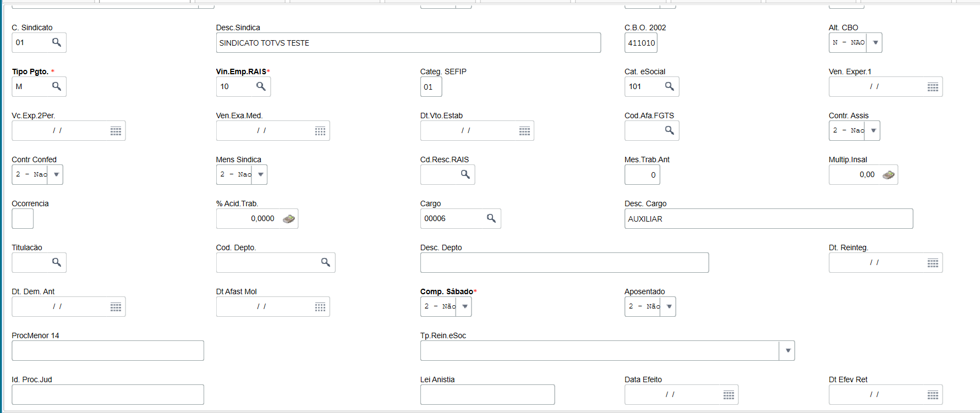Click the ProcMenor 14 input field
980x413 pixels.
tap(108, 351)
